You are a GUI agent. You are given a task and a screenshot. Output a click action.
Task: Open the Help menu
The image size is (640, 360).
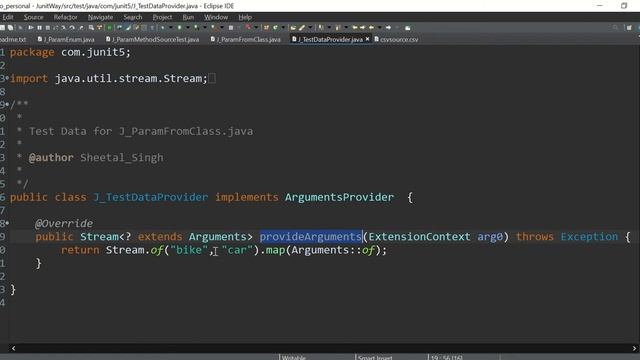(245, 17)
